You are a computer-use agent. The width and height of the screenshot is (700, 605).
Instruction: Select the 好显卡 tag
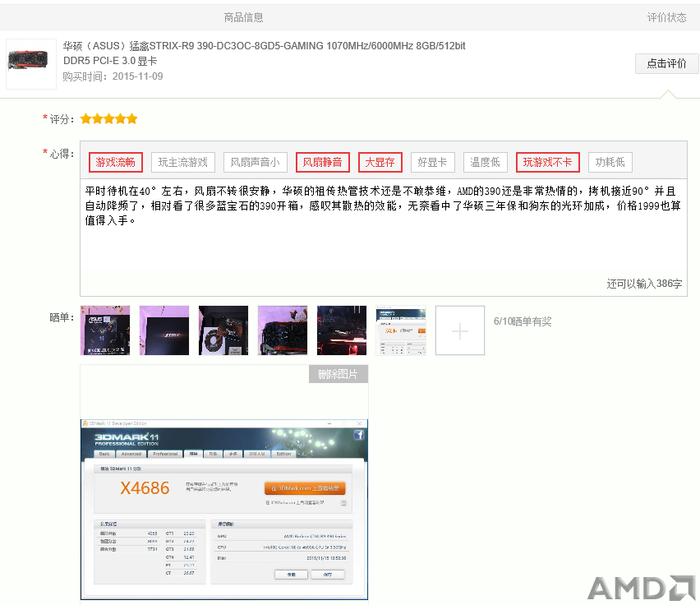point(433,162)
